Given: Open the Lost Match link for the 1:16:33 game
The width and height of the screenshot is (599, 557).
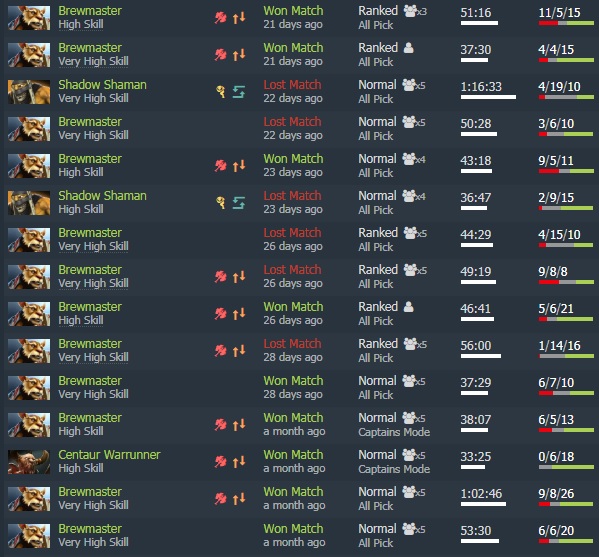Looking at the screenshot, I should [x=292, y=85].
